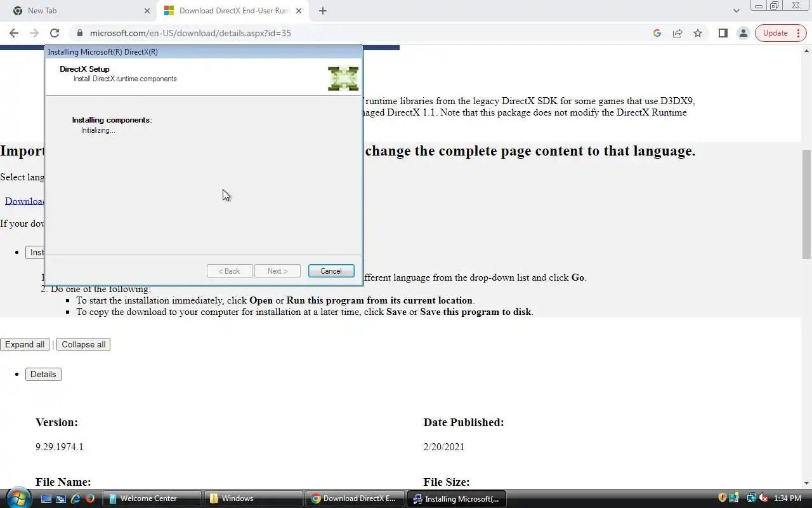Expand the Details section
Screen dimensions: 812x508
43,374
